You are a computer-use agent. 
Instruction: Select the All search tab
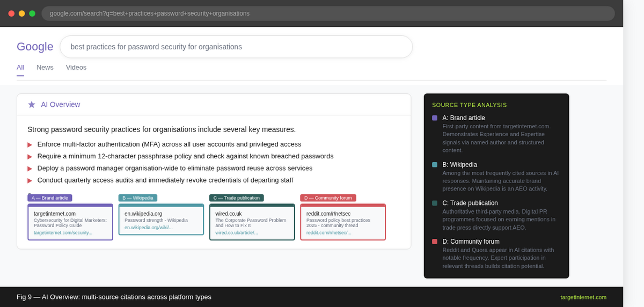20,67
